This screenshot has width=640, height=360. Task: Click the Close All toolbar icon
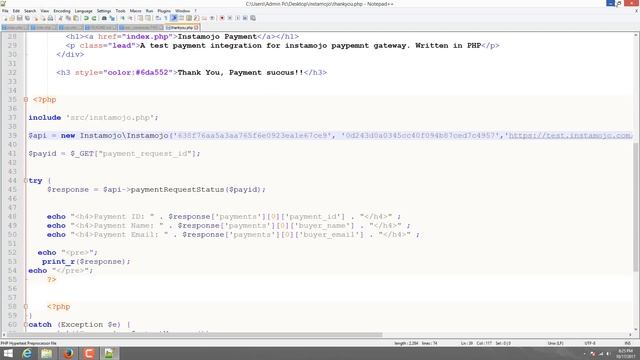point(43,18)
